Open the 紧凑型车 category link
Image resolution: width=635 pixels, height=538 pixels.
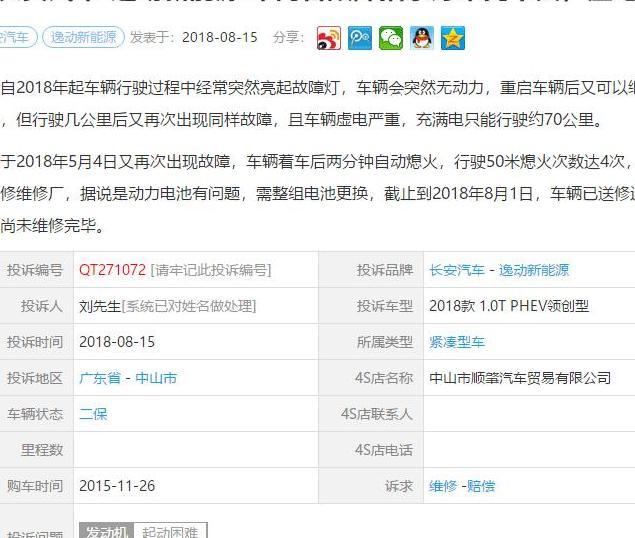[457, 342]
